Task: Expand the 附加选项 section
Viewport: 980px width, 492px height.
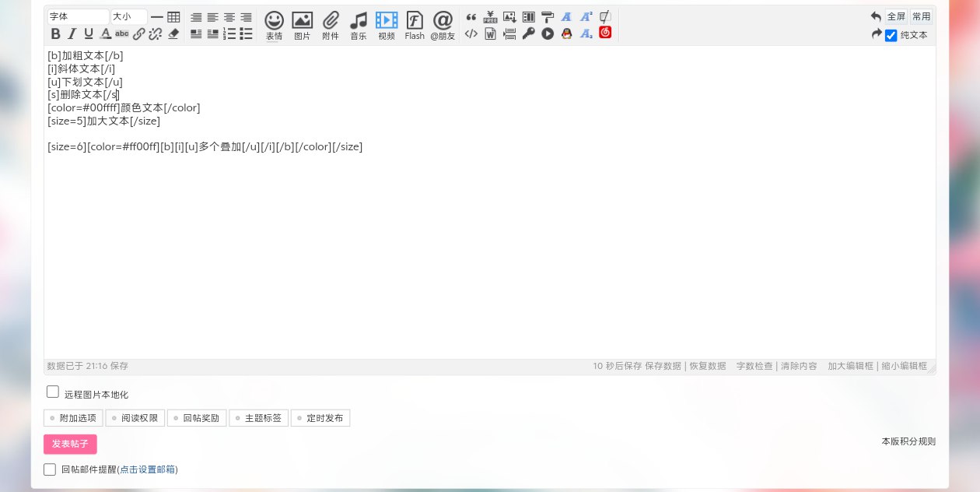Action: click(x=73, y=418)
